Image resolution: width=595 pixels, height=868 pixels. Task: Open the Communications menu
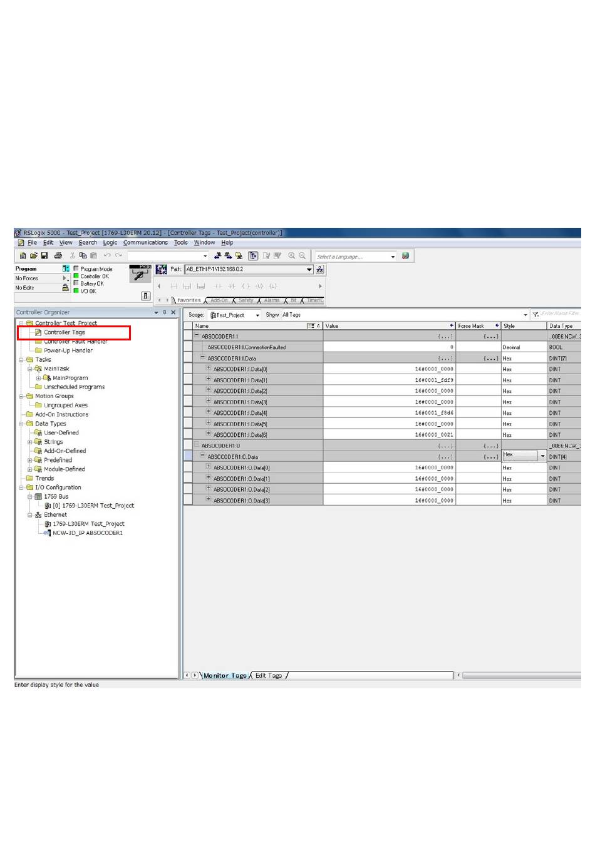coord(145,243)
